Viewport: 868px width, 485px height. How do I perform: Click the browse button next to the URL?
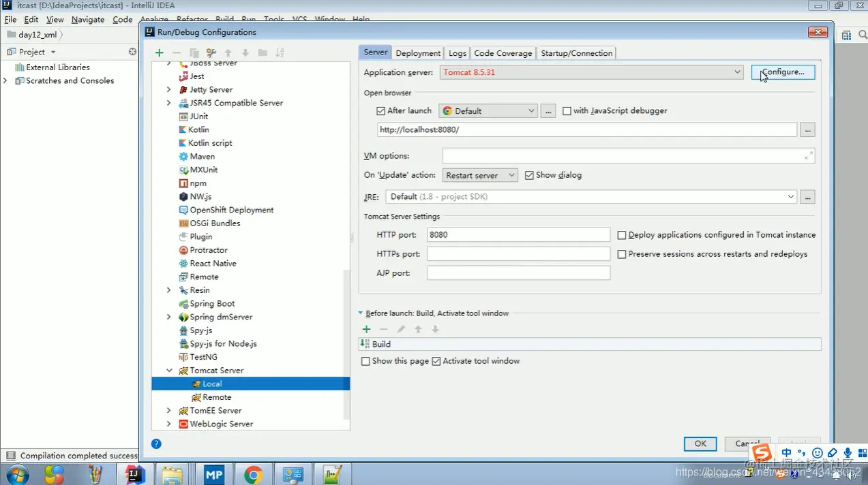click(807, 129)
